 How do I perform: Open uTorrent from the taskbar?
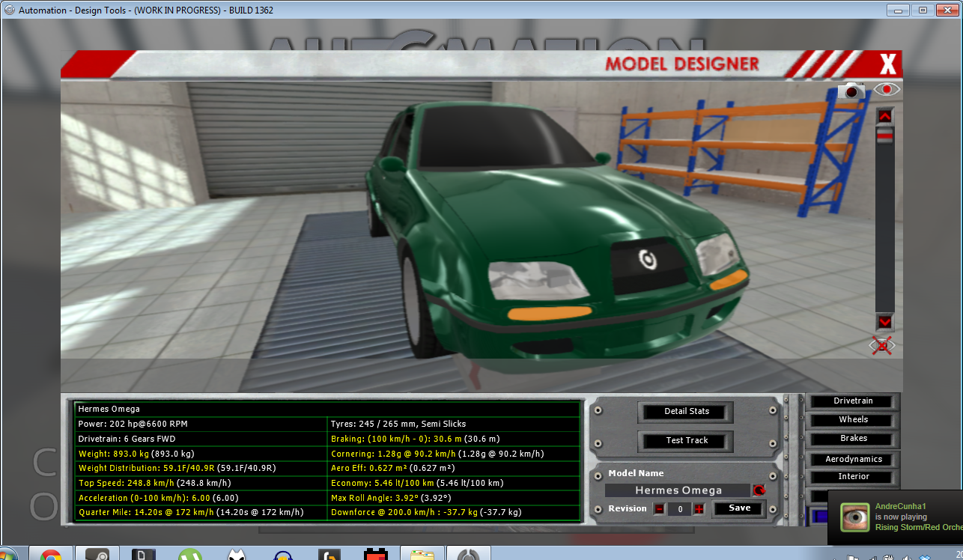click(190, 555)
